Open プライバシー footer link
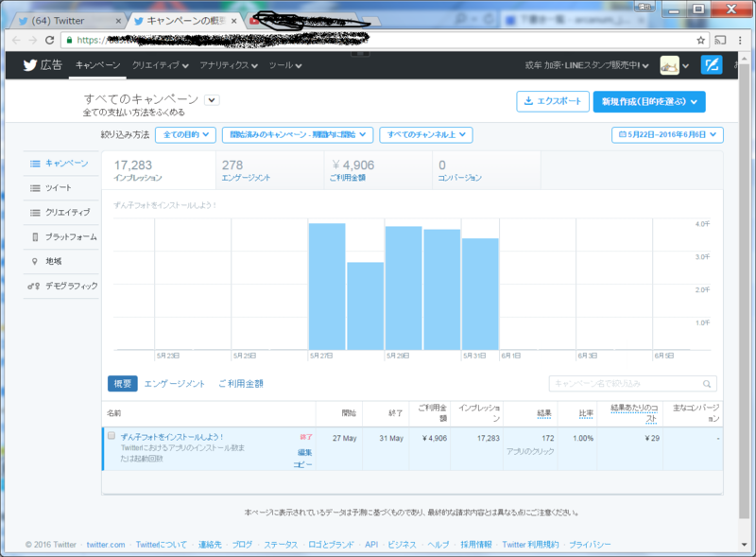 tap(590, 545)
